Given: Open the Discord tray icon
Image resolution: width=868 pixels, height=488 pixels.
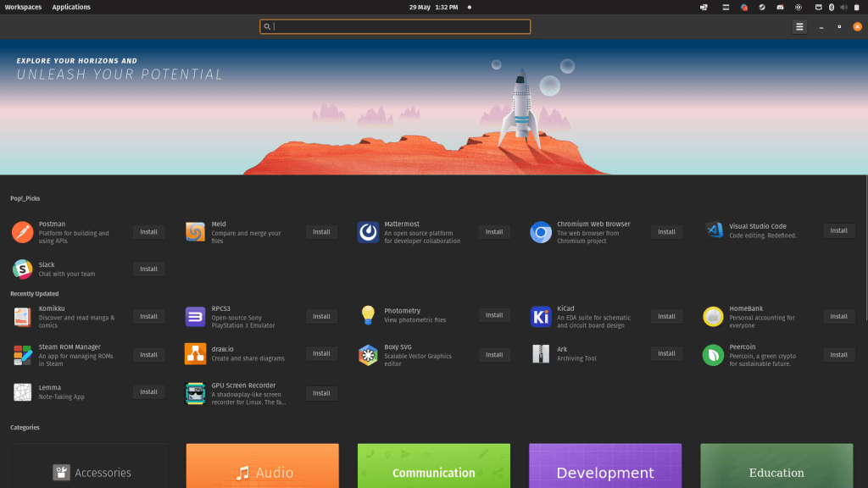Looking at the screenshot, I should tap(780, 7).
